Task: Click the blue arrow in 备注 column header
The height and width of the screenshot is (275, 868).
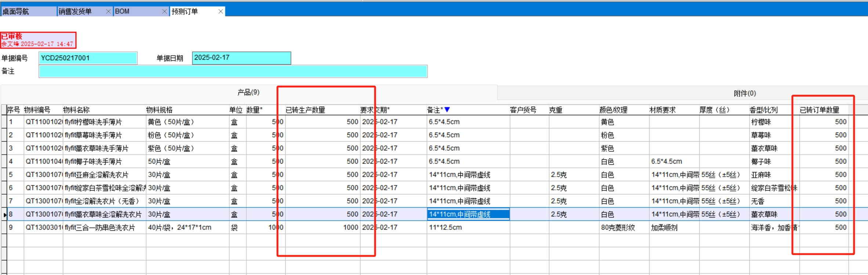Action: [x=447, y=110]
